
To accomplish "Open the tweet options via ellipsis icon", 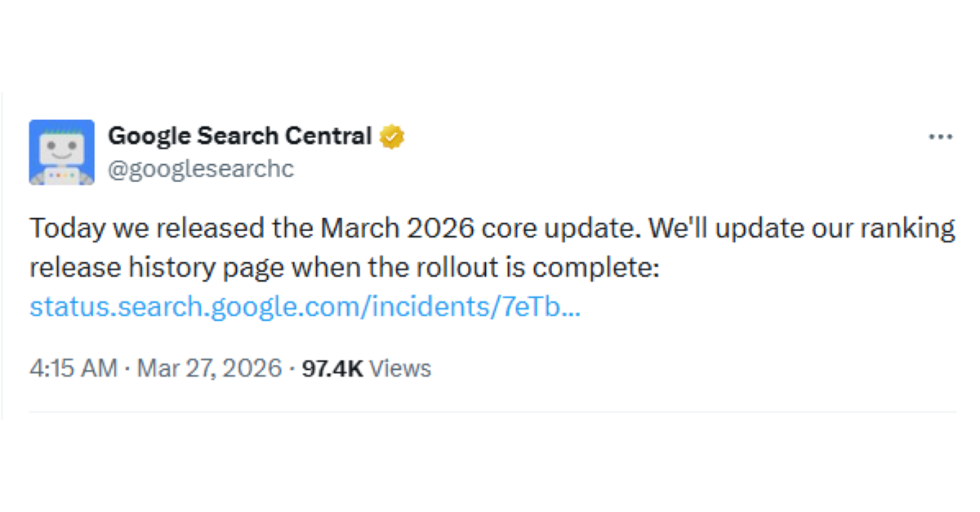I will (941, 136).
